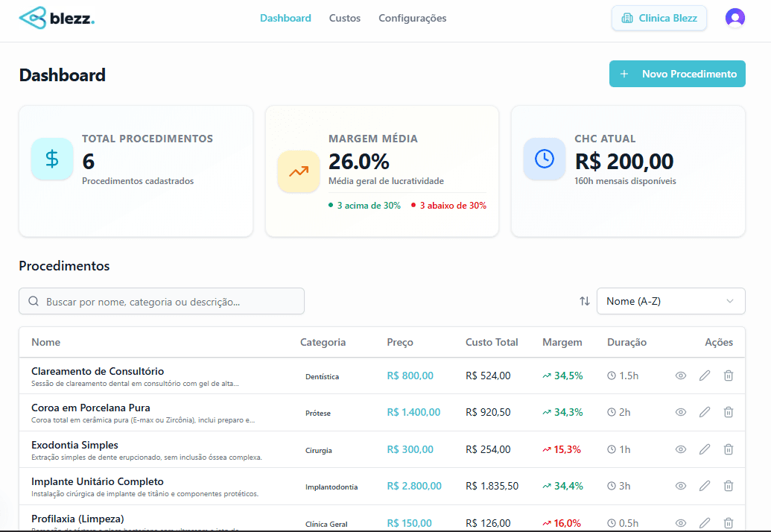Open the user profile avatar
The height and width of the screenshot is (532, 771).
tap(734, 18)
